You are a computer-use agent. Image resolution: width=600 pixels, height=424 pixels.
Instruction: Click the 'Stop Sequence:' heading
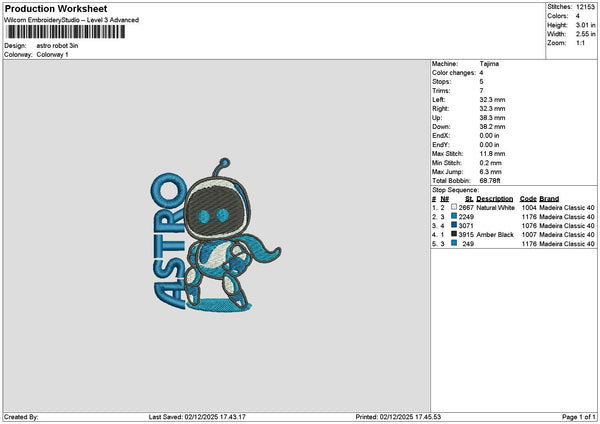[455, 190]
